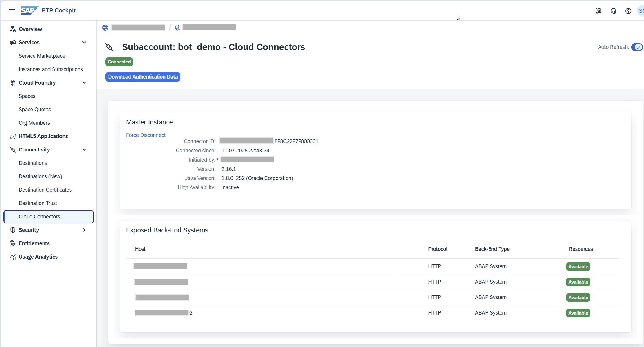
Task: Click the Usage Analytics chart icon
Action: 12,257
